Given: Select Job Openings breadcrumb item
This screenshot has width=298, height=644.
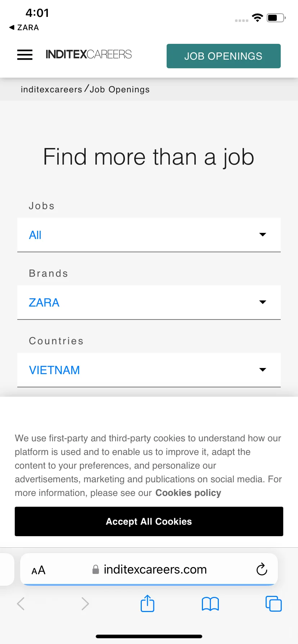Looking at the screenshot, I should tap(119, 89).
